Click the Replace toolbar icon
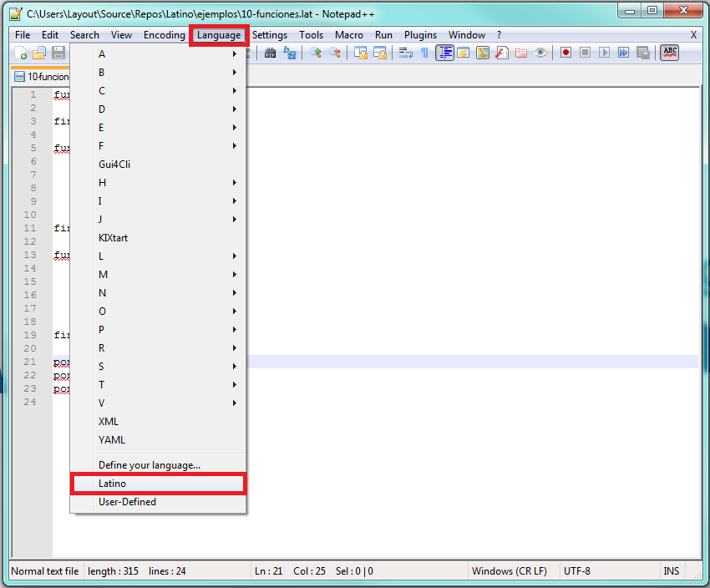 click(x=290, y=53)
